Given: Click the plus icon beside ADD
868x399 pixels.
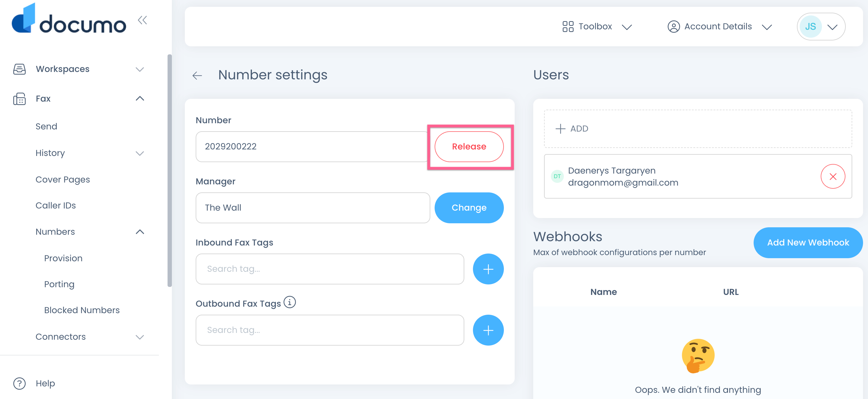Looking at the screenshot, I should click(x=560, y=128).
